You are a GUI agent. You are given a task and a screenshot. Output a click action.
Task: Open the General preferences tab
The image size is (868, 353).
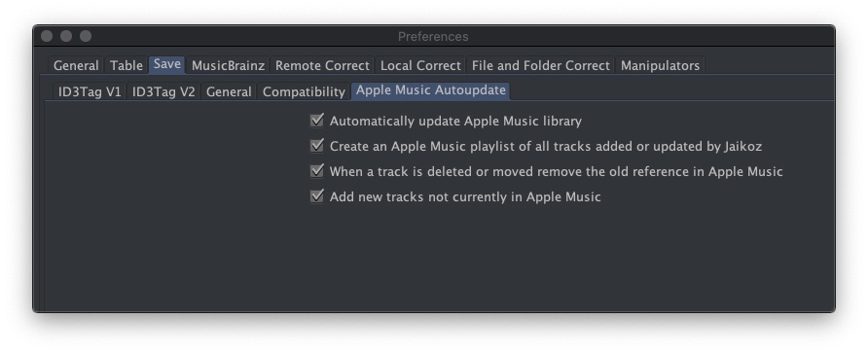pyautogui.click(x=76, y=65)
